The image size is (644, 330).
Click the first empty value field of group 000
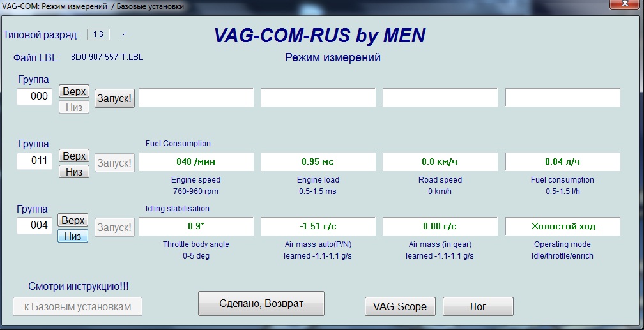click(196, 98)
